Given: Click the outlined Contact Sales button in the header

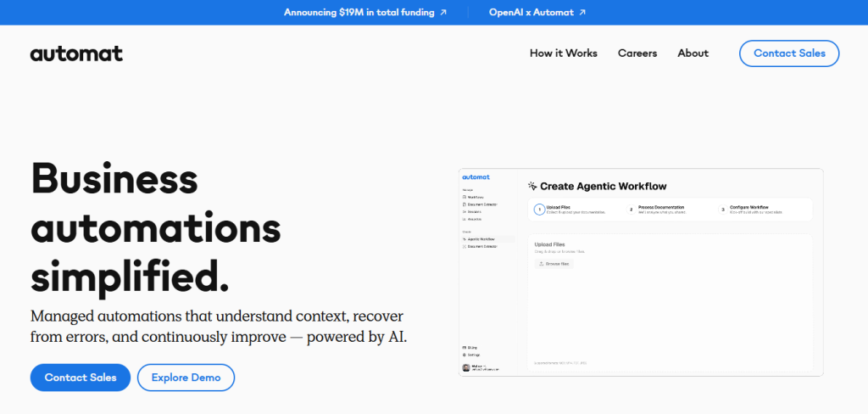Looking at the screenshot, I should pyautogui.click(x=788, y=53).
